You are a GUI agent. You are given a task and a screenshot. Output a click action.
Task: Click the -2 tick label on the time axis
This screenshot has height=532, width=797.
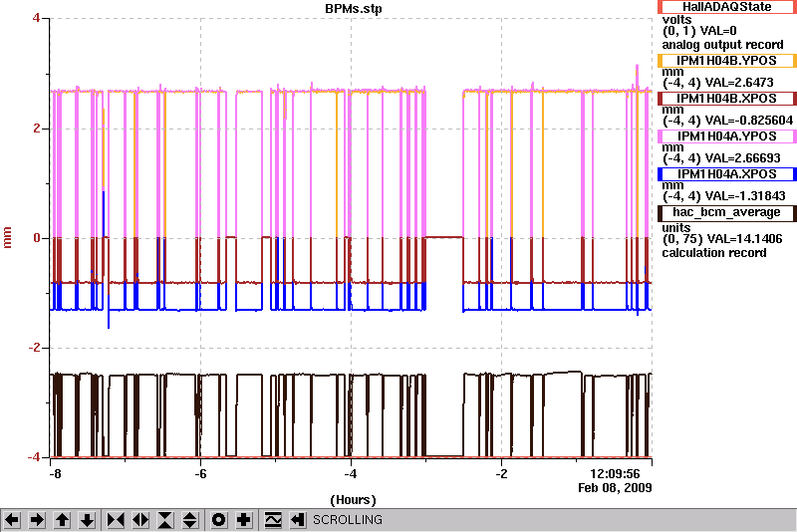click(x=501, y=474)
